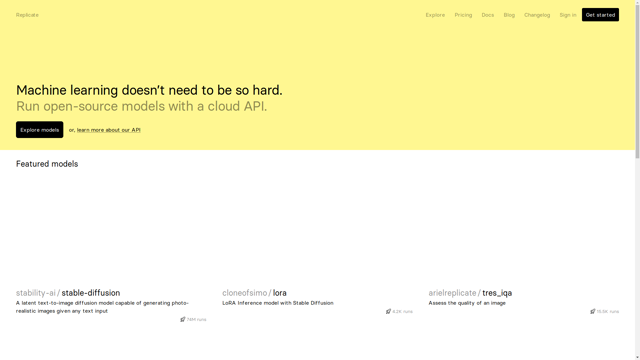Viewport: 640px width, 360px height.
Task: Go to Docs in navigation
Action: pos(488,15)
